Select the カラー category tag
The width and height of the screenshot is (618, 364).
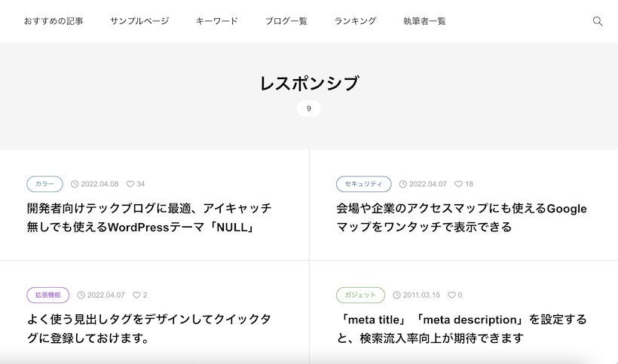tap(45, 184)
